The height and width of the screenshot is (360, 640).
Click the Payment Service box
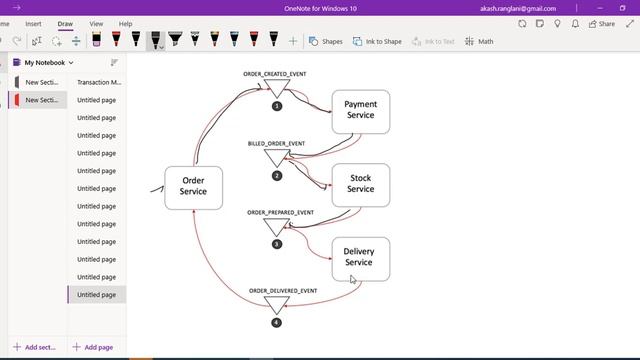pos(361,111)
